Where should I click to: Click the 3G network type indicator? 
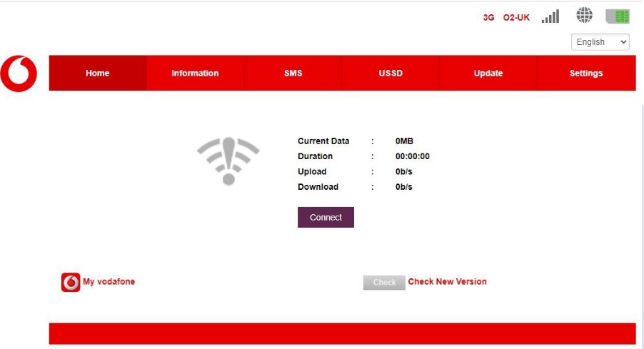[488, 18]
